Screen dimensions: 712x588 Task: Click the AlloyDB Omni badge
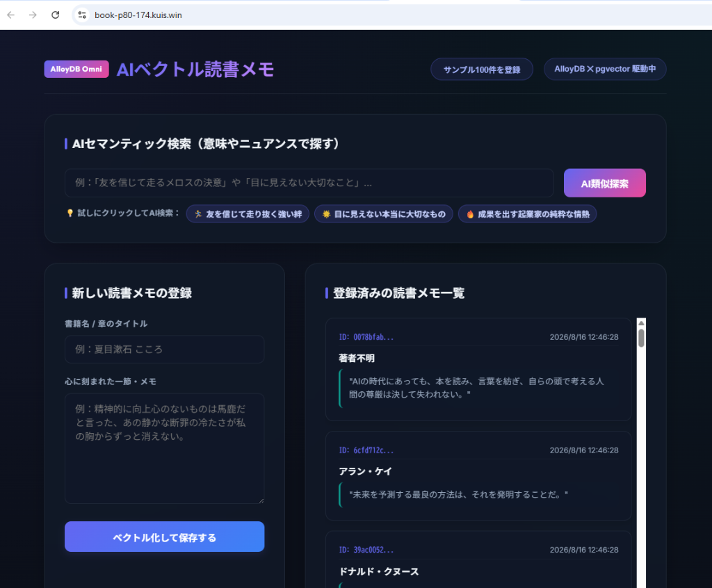pyautogui.click(x=76, y=69)
